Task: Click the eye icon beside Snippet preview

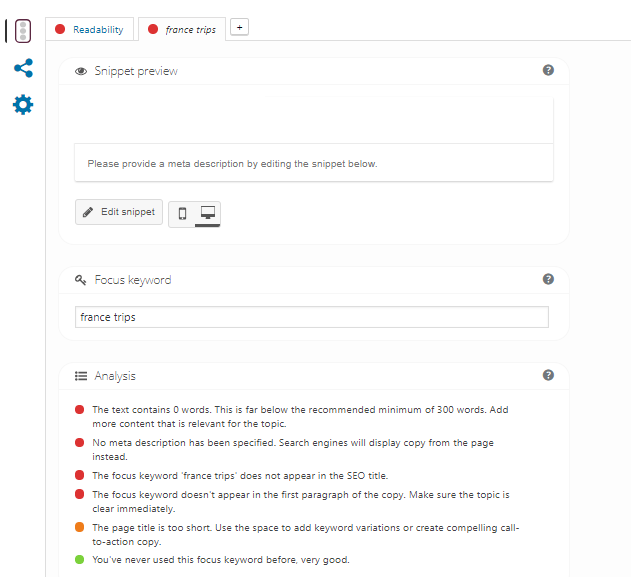Action: click(x=81, y=72)
